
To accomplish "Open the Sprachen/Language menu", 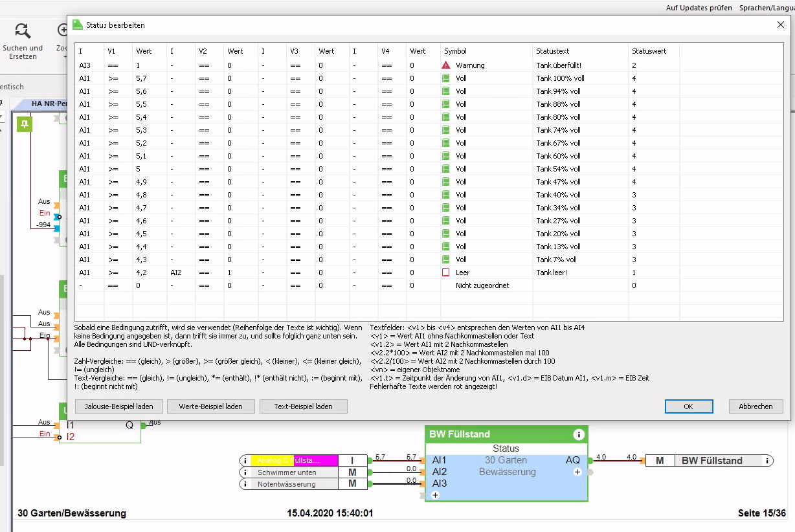I will pyautogui.click(x=767, y=8).
